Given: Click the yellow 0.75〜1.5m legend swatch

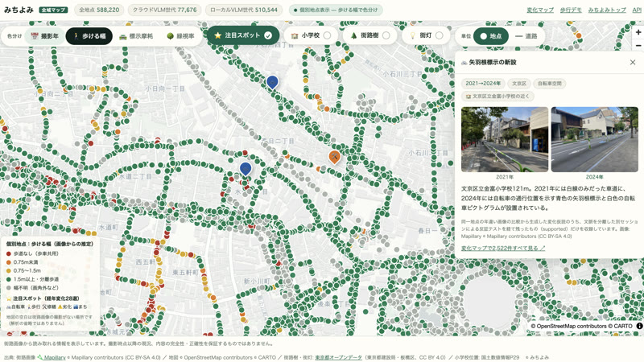Looking at the screenshot, I should pyautogui.click(x=9, y=271).
